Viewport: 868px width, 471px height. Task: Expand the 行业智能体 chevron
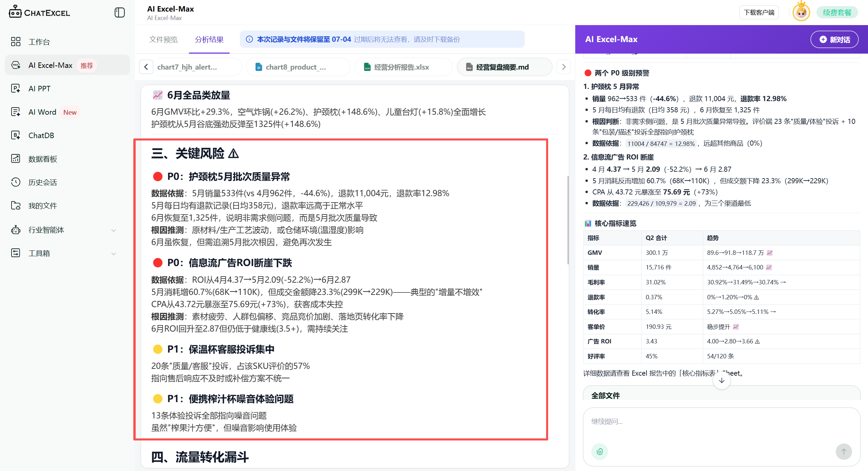tap(114, 230)
